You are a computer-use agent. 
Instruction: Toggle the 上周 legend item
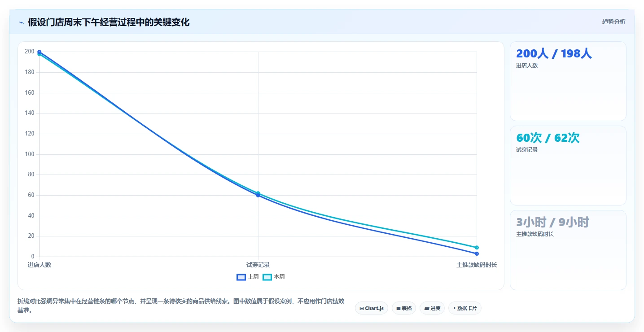click(248, 277)
